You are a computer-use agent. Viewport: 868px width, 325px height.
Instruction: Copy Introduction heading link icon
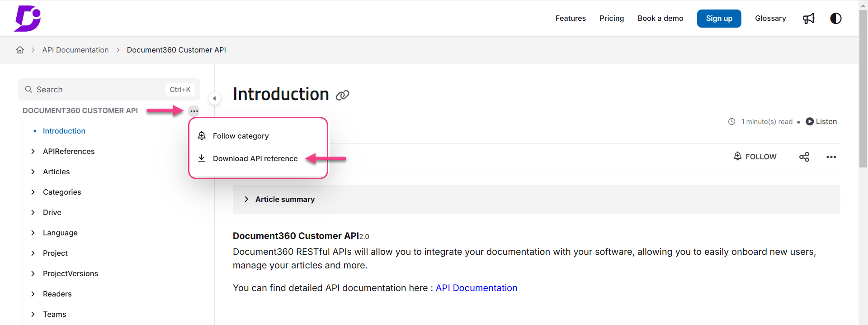[342, 95]
